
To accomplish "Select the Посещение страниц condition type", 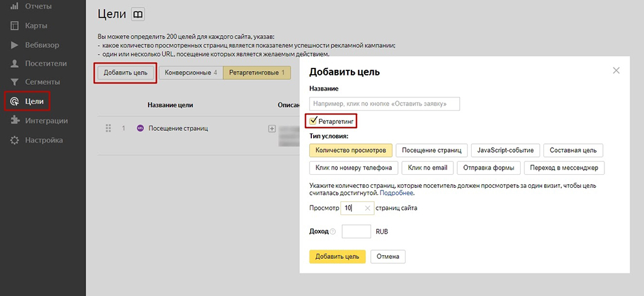I will (431, 150).
